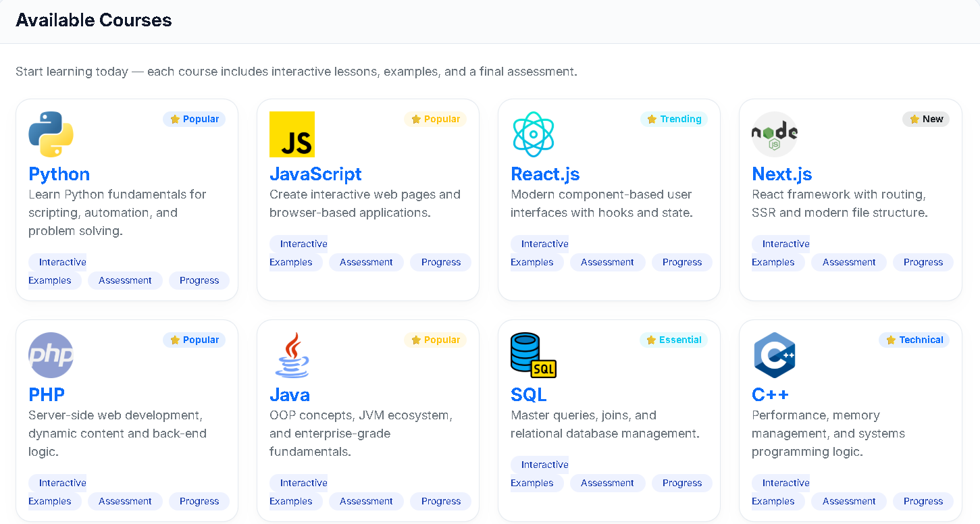Click PHP description about server-side development
Image resolution: width=980 pixels, height=524 pixels.
[118, 434]
